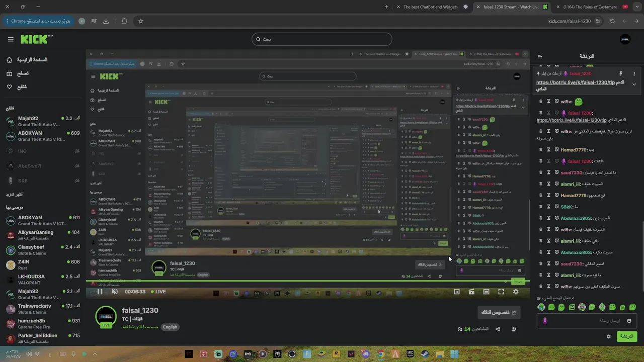Delete S8kK's message with trash icon
Image resolution: width=644 pixels, height=362 pixels.
(541, 207)
